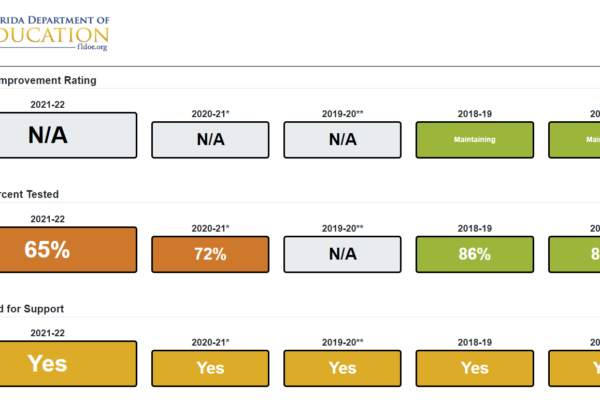The image size is (600, 400).
Task: Click the partially visible green rating box at right edge
Action: tap(574, 140)
